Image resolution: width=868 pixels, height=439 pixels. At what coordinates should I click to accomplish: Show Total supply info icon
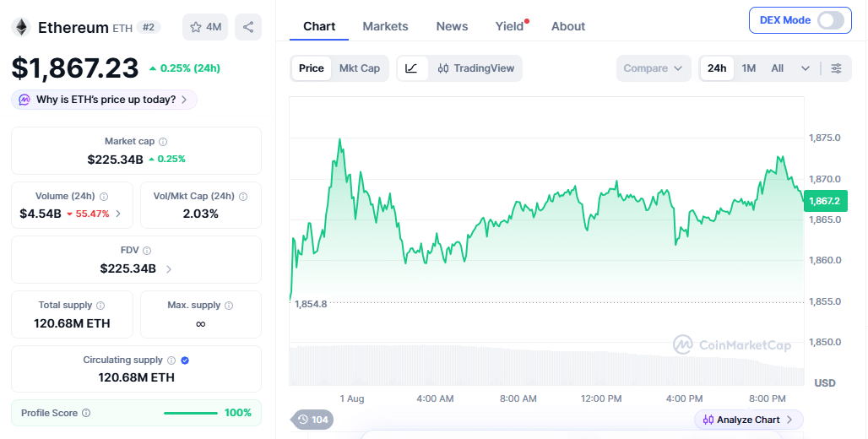pos(100,306)
